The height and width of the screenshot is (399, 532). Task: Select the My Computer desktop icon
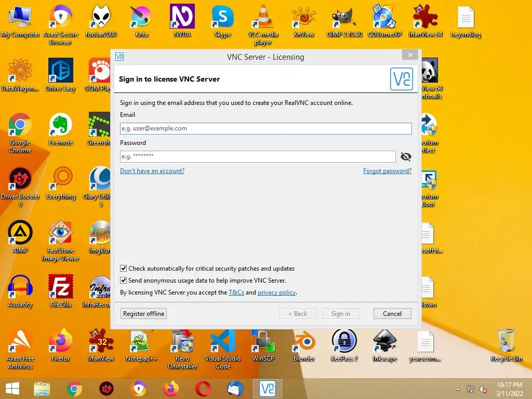[20, 21]
